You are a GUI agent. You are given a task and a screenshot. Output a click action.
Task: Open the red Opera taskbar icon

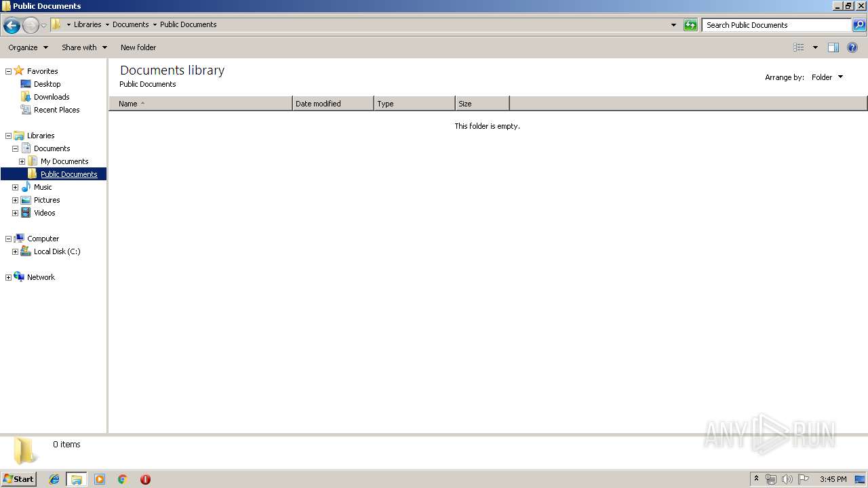tap(145, 479)
